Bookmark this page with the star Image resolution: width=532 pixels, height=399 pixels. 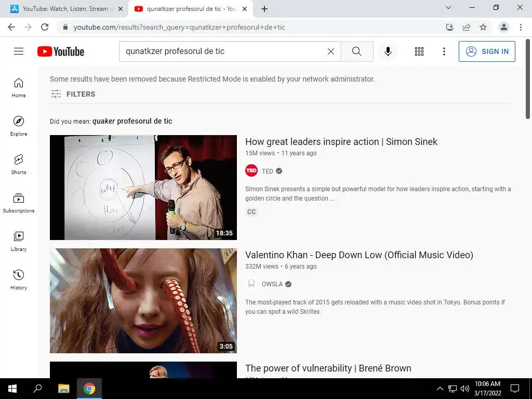point(483,27)
